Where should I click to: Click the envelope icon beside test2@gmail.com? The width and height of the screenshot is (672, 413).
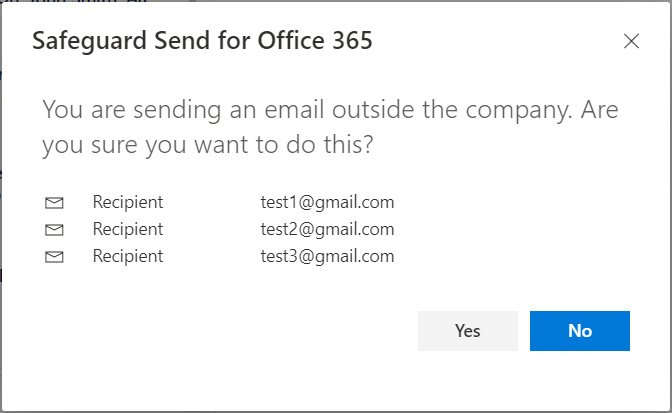54,230
